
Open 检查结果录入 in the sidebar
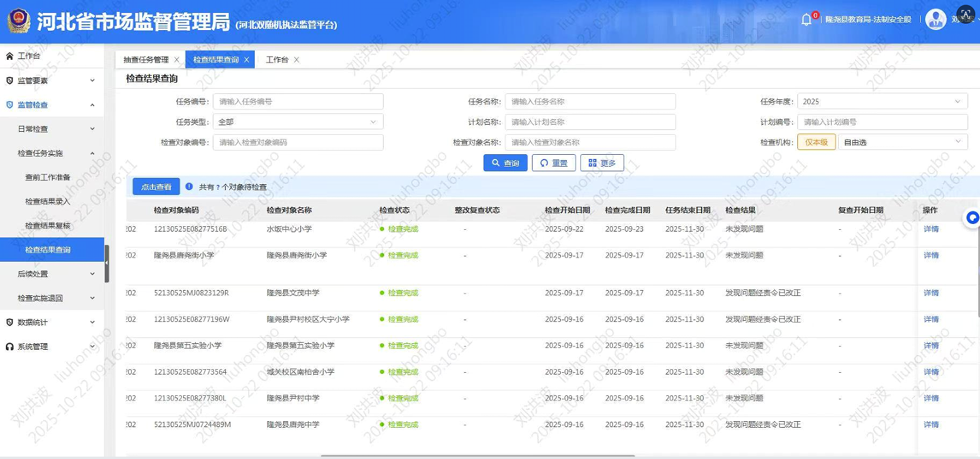tap(48, 201)
